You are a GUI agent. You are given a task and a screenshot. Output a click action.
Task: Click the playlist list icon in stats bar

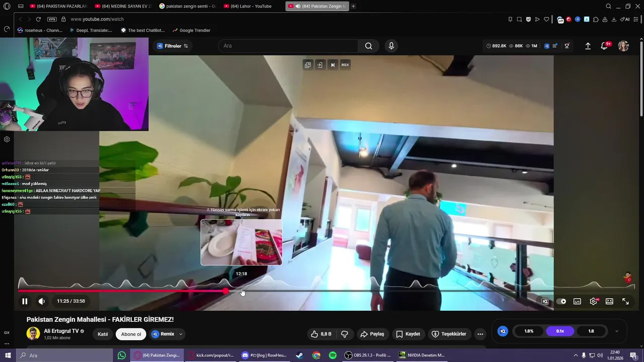pos(555,46)
